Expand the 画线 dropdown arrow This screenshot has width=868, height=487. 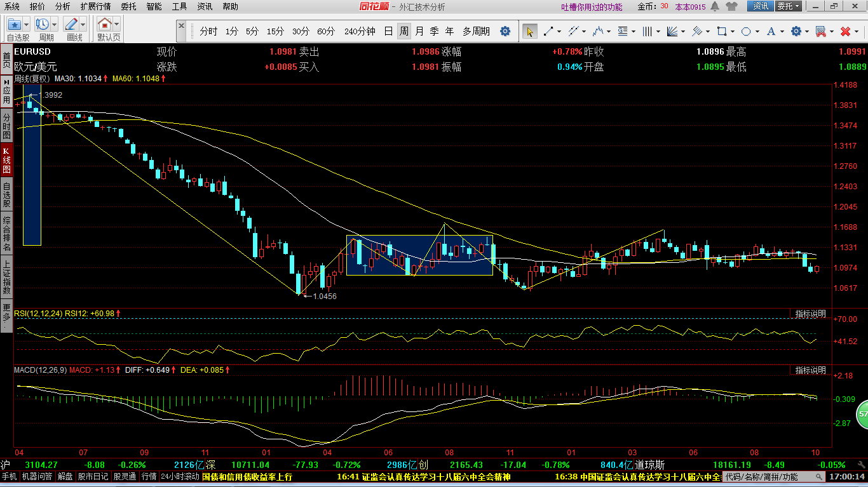[x=83, y=24]
